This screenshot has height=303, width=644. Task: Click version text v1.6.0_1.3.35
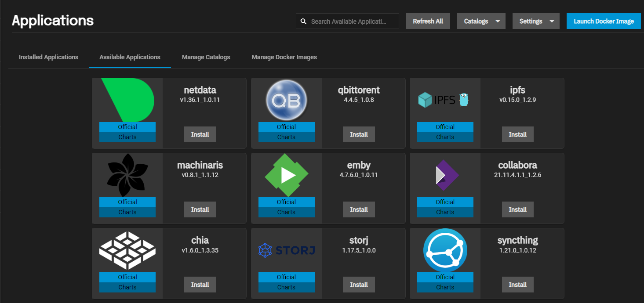click(x=200, y=250)
